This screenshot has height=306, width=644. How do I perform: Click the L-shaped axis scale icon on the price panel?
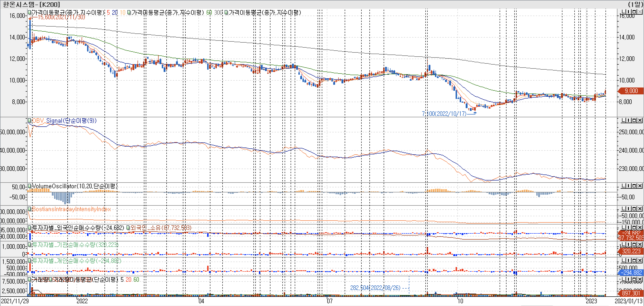click(x=623, y=11)
